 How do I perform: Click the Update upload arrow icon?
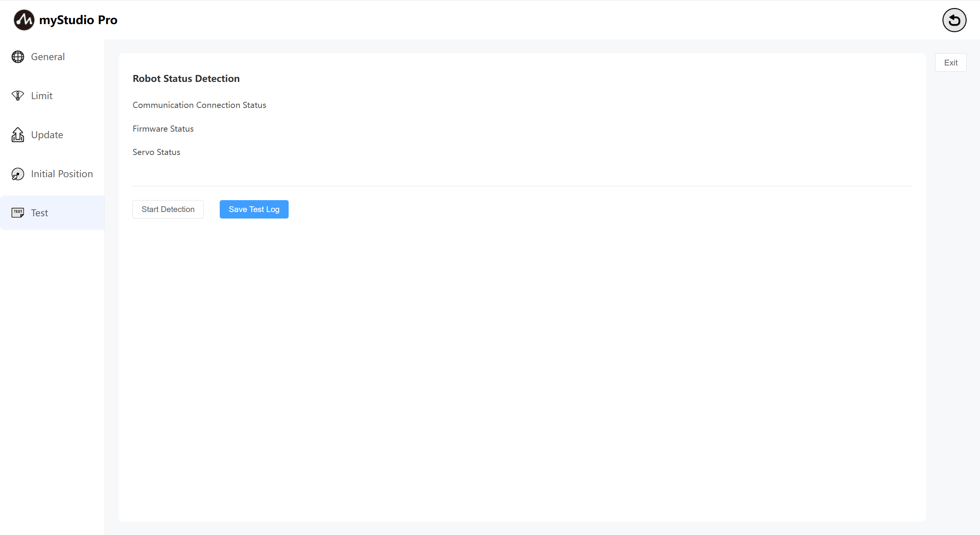tap(18, 135)
